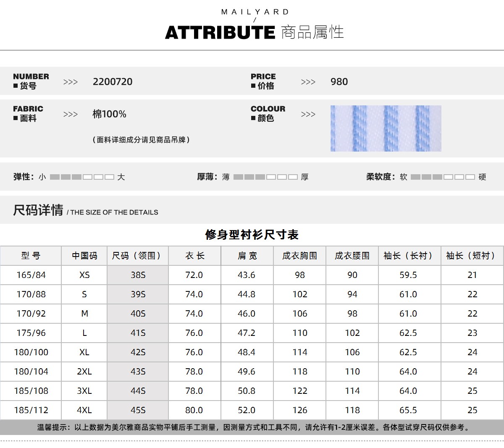
Task: Click the 温馨提示 measurement disclaimer note
Action: tap(254, 427)
